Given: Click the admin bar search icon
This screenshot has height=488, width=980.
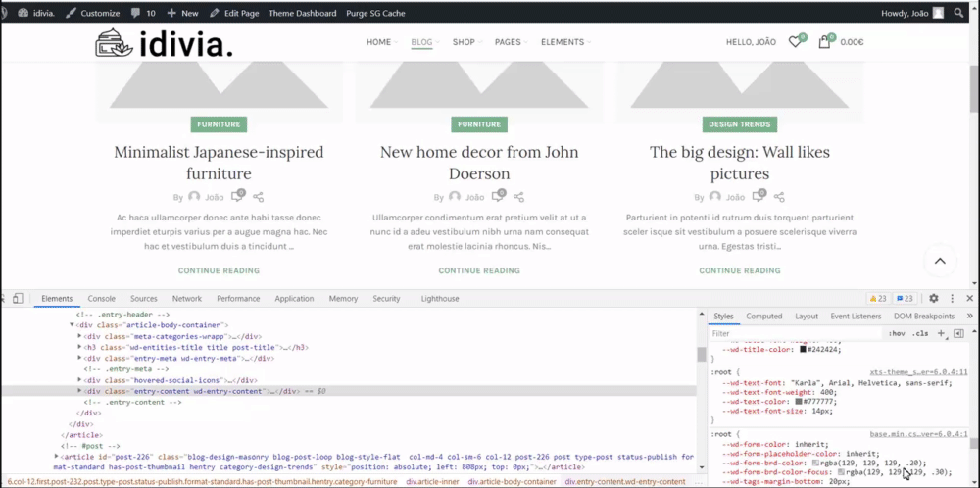Looking at the screenshot, I should [958, 13].
